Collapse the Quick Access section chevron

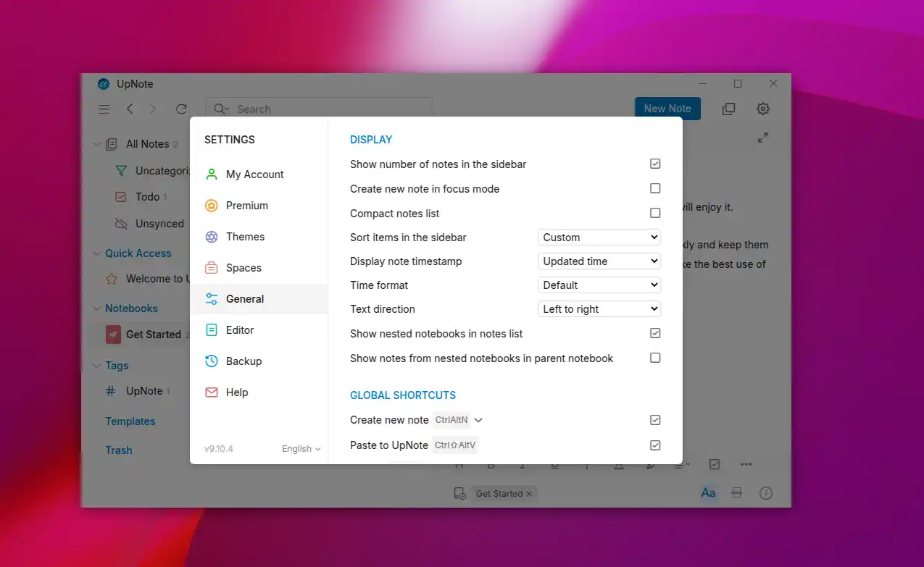[x=97, y=253]
